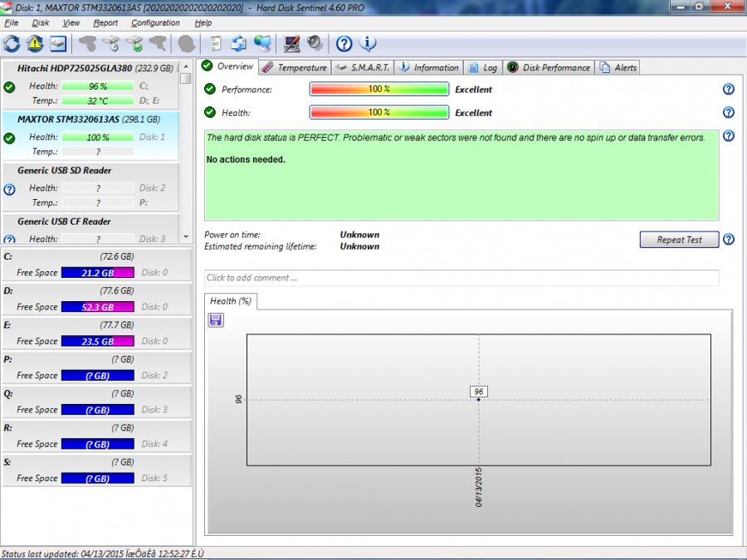Viewport: 747px width, 560px height.
Task: Click the Hitachi temperature 32 °C bar
Action: coord(98,101)
